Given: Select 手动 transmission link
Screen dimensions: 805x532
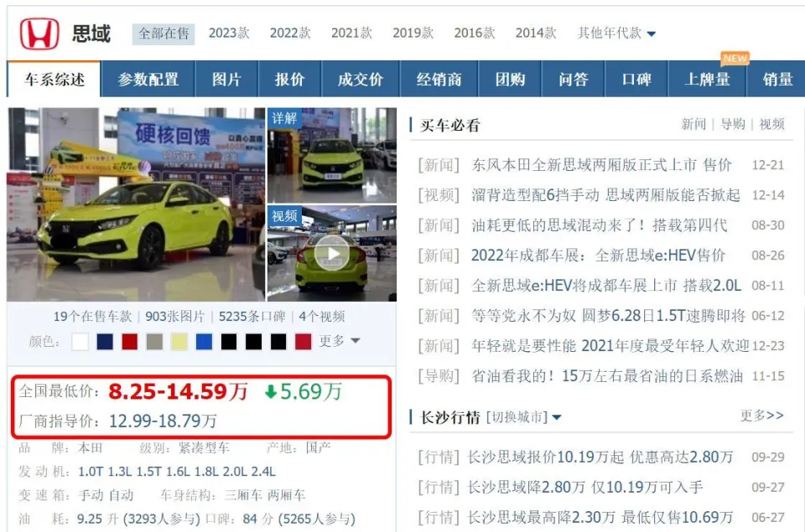Looking at the screenshot, I should point(91,495).
